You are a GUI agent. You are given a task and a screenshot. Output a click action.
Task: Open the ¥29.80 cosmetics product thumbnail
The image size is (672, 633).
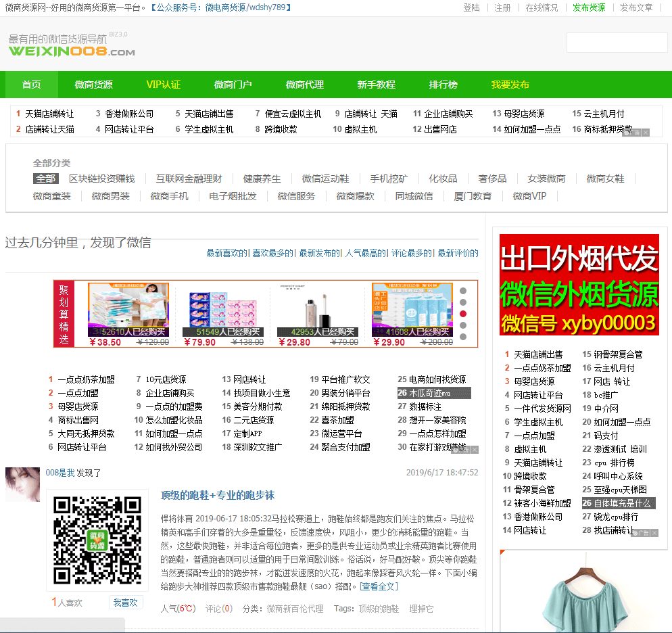[x=318, y=310]
